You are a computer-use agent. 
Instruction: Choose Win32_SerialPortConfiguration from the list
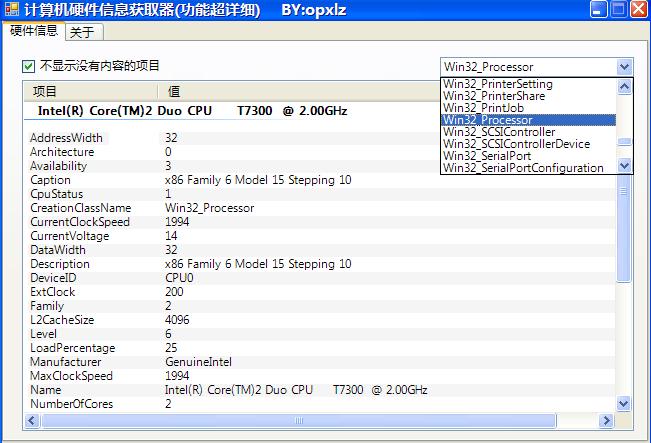click(x=528, y=168)
